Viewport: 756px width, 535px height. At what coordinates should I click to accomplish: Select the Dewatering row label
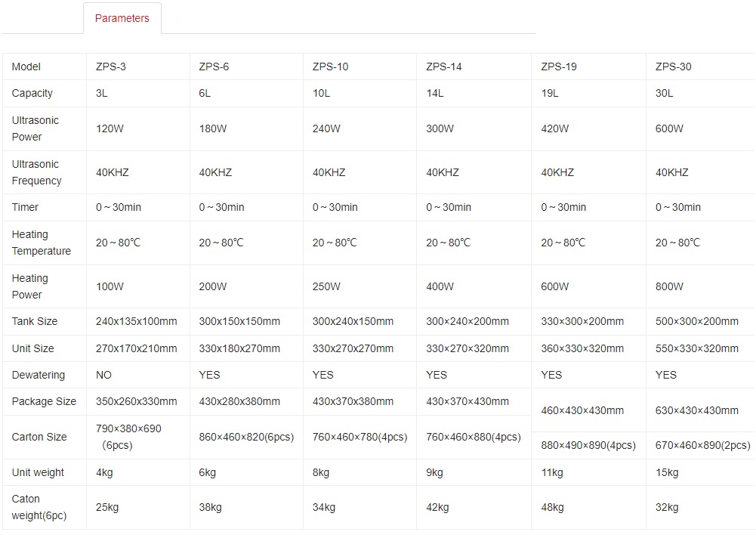click(x=39, y=375)
